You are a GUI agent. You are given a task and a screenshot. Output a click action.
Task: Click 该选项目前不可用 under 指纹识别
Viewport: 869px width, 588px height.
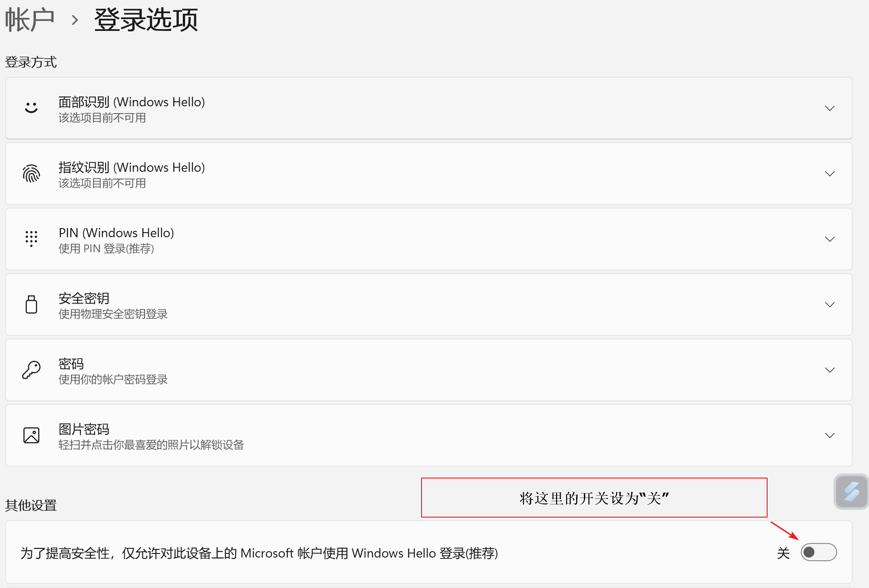coord(102,183)
